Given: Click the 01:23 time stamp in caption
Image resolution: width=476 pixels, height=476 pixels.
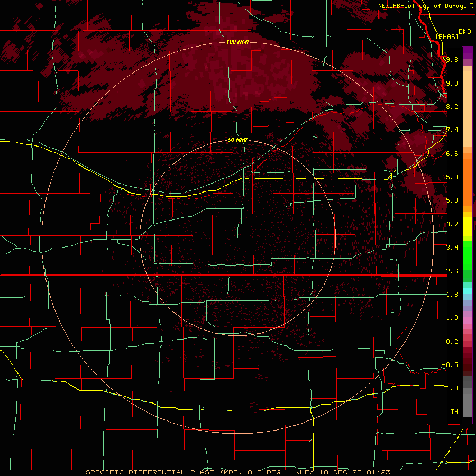Looking at the screenshot, I should point(378,472).
